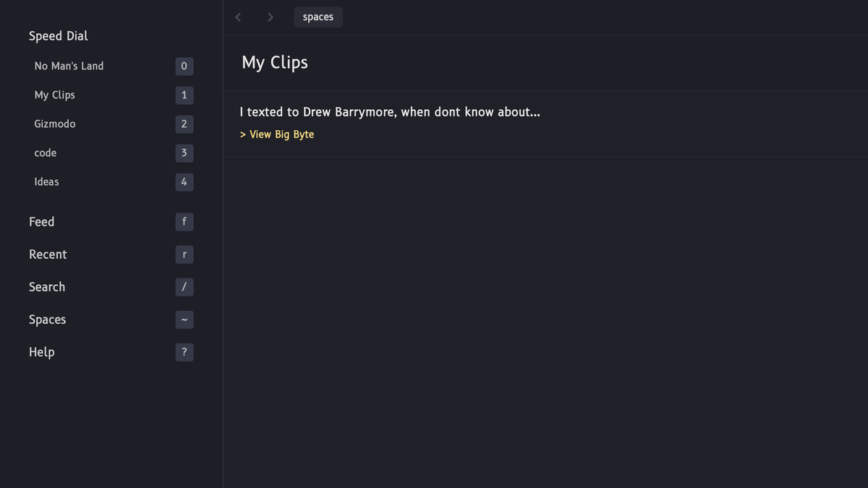This screenshot has height=488, width=868.
Task: Click the '2' shortcut badge beside Gizmodo
Action: pyautogui.click(x=184, y=124)
